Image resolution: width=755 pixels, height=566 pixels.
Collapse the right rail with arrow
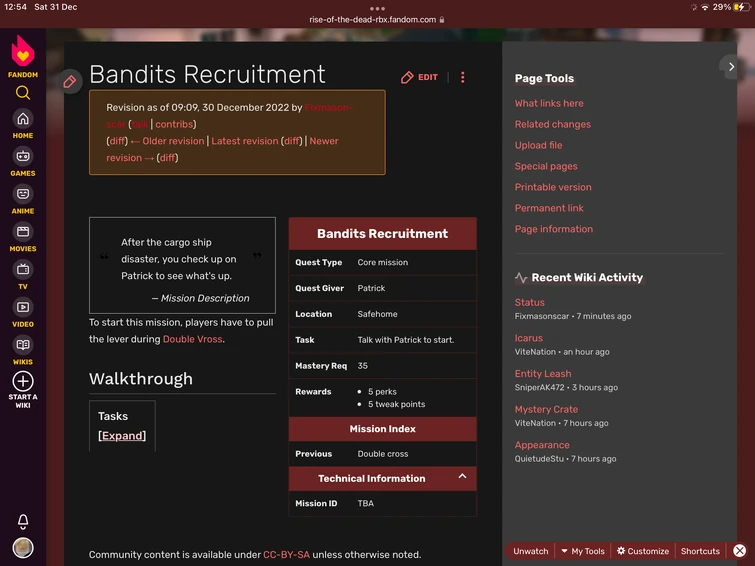coord(731,67)
